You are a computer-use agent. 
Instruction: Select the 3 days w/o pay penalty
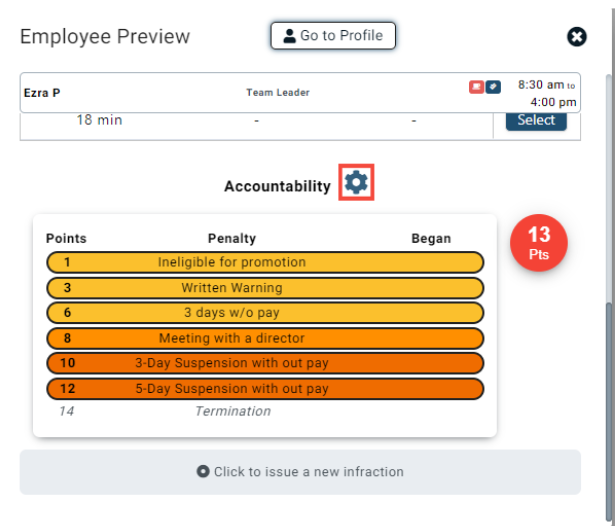265,313
